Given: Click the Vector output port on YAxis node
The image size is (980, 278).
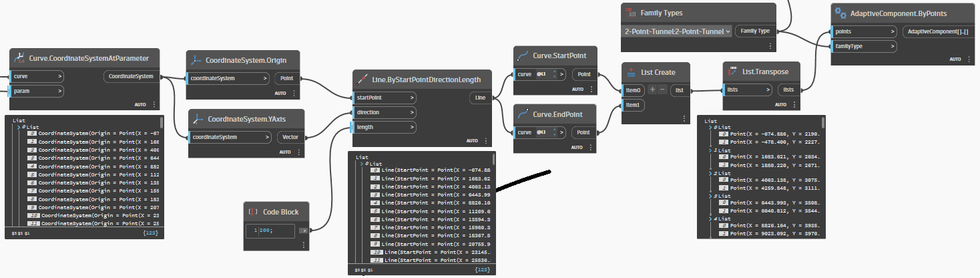Looking at the screenshot, I should pos(290,137).
